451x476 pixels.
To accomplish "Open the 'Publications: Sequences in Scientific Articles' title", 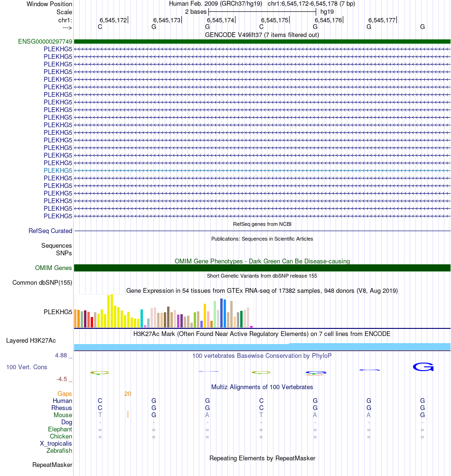I will tap(262, 239).
